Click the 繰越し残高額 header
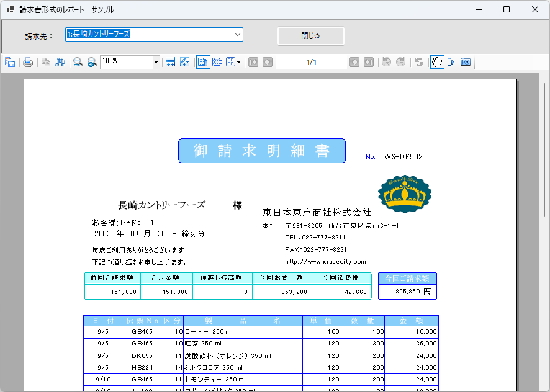The height and width of the screenshot is (392, 550). click(222, 278)
